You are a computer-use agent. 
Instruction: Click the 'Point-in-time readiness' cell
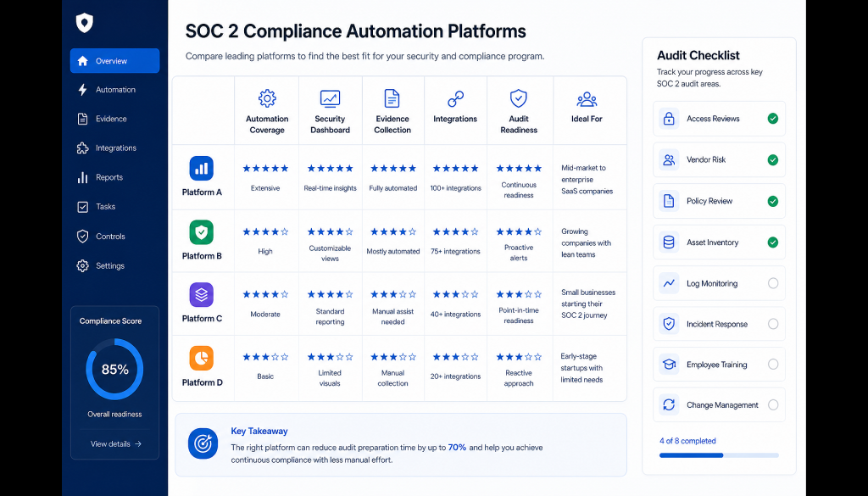tap(519, 315)
